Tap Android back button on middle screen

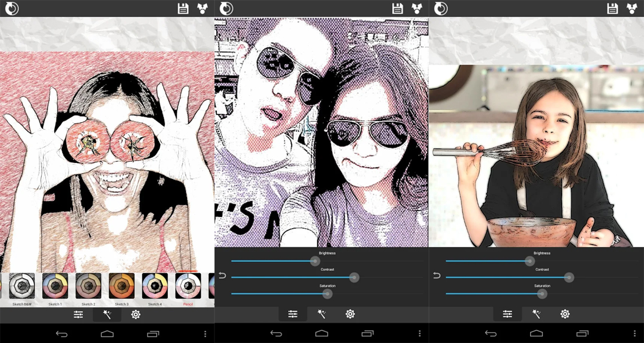[276, 333]
